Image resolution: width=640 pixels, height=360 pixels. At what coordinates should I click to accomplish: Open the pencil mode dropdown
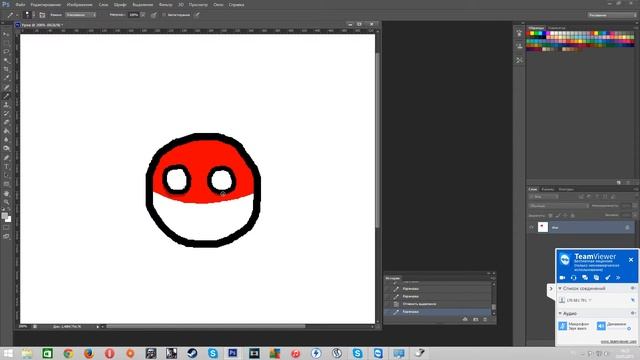click(81, 15)
